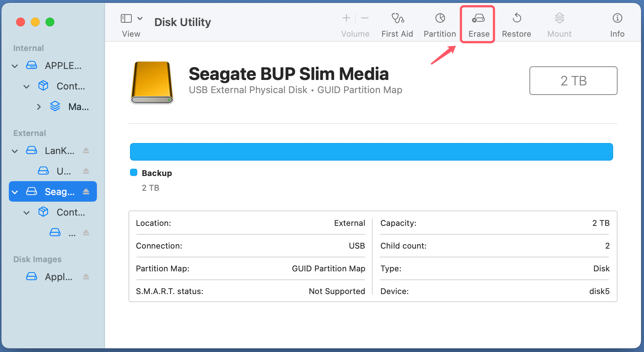Click the Add Volume plus icon
Image resolution: width=644 pixels, height=352 pixels.
tap(346, 18)
